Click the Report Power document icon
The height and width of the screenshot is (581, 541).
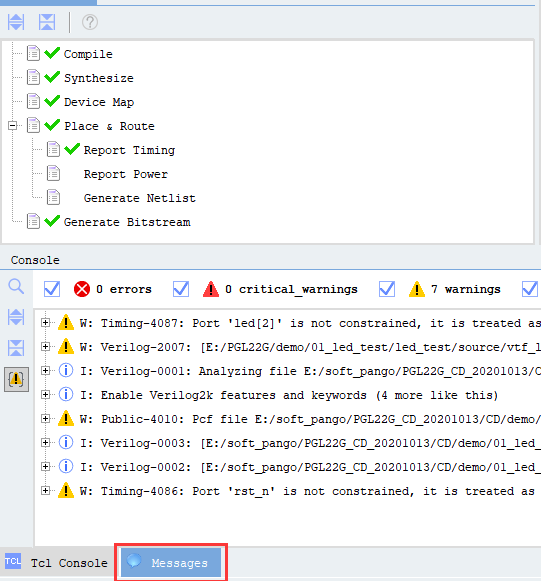pos(53,173)
